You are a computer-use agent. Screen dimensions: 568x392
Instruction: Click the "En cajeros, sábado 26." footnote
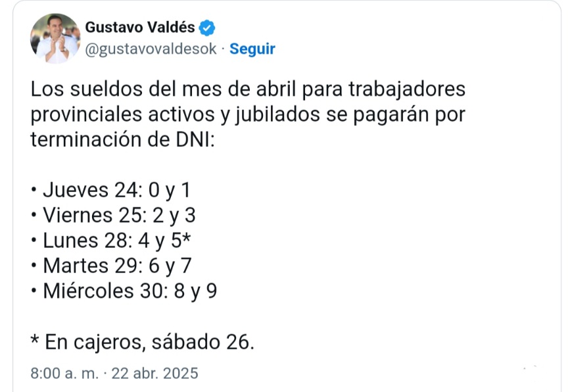tap(142, 342)
